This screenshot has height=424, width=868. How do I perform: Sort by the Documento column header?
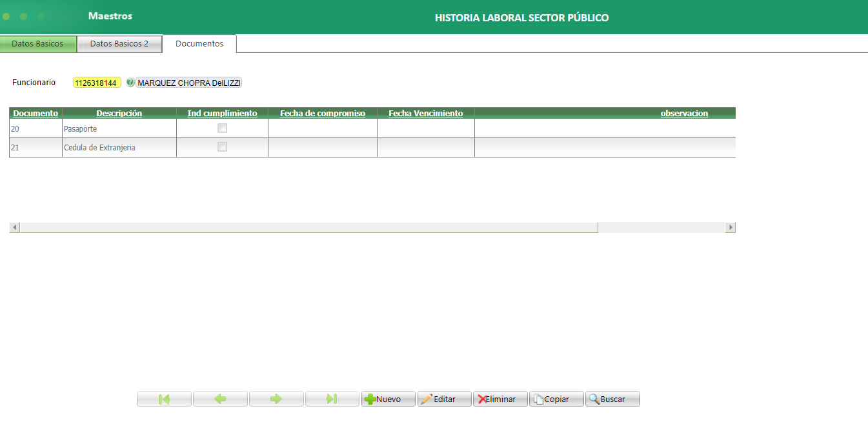[x=35, y=113]
